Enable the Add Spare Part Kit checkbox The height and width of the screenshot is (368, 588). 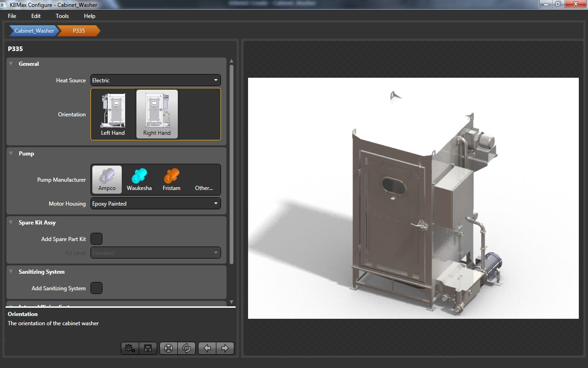96,239
